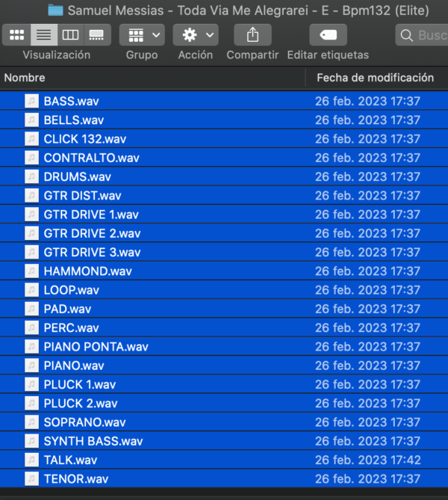Select the file name PIANO PONTA.wav
The image size is (448, 500).
point(96,347)
